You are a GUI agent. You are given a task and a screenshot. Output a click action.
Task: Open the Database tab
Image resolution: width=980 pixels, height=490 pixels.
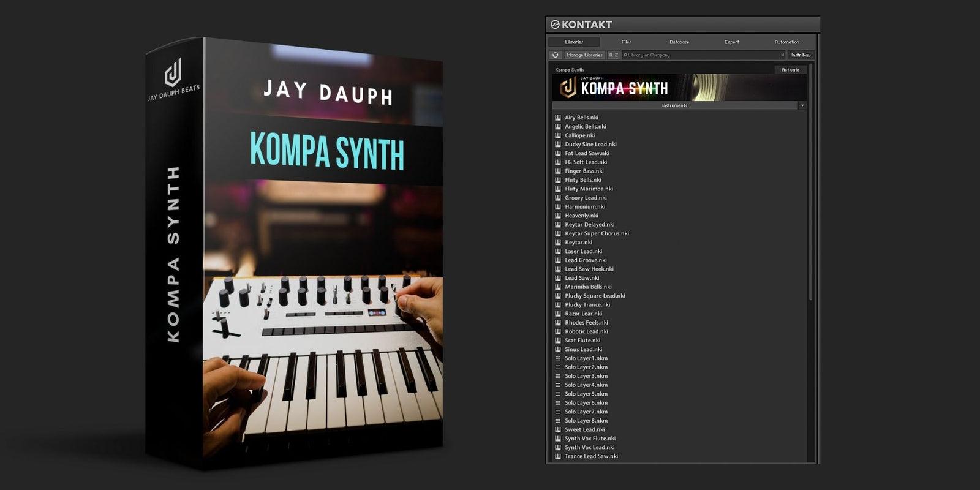679,42
